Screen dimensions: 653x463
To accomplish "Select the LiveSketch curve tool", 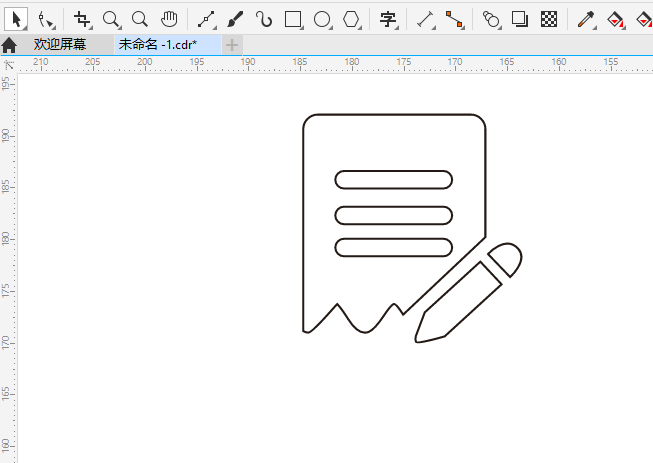I will point(264,19).
